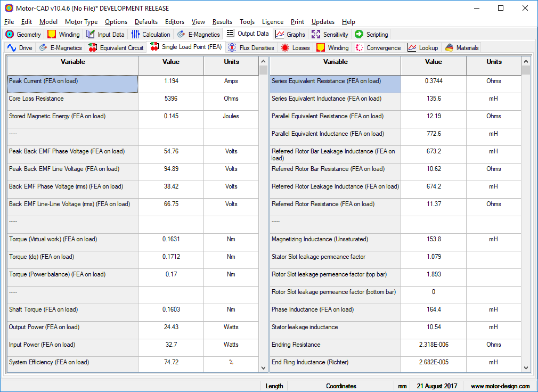Open the Tools menu
538x392 pixels.
247,22
